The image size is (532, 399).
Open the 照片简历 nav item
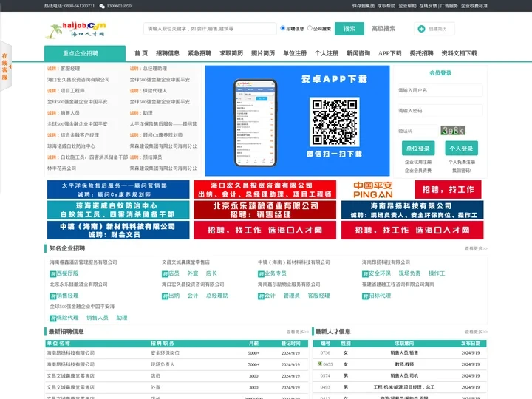(x=263, y=53)
